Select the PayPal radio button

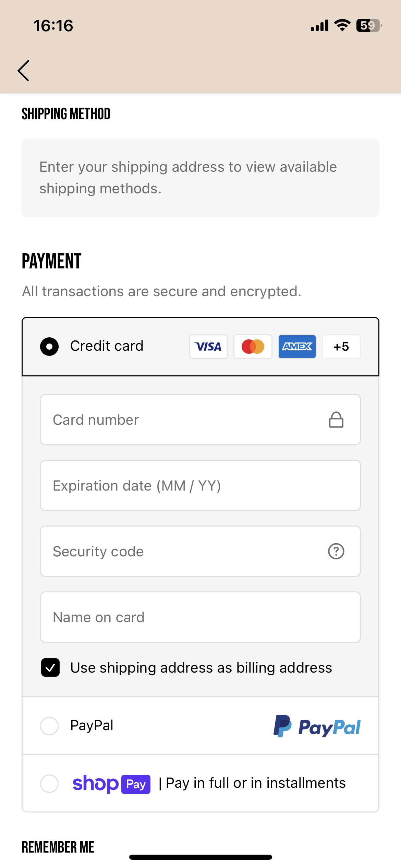pos(49,726)
